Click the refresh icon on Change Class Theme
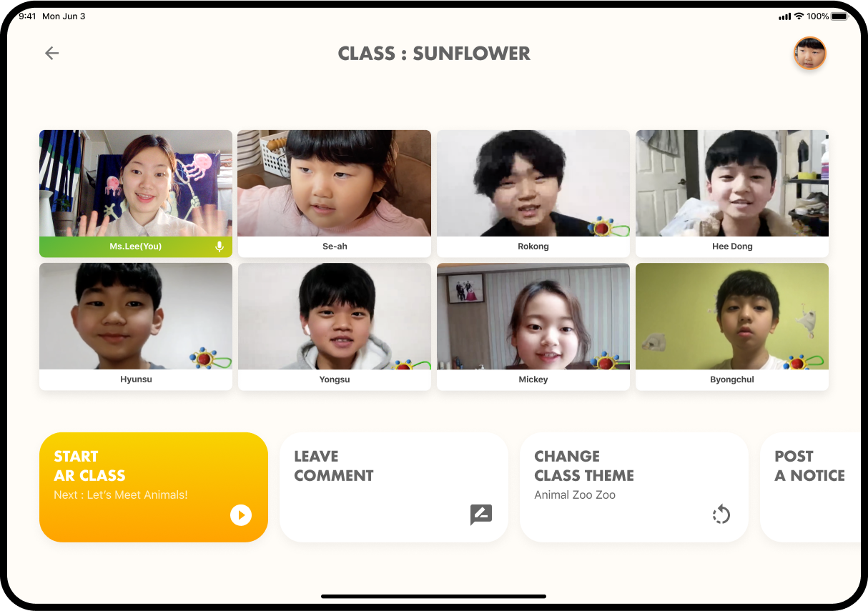The height and width of the screenshot is (611, 868). point(721,515)
